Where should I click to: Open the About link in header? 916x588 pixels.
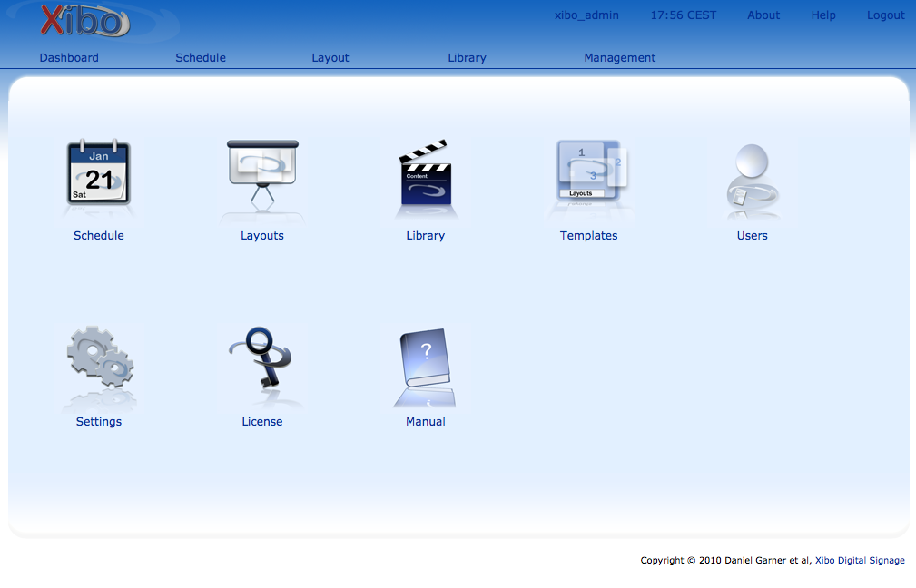(763, 15)
